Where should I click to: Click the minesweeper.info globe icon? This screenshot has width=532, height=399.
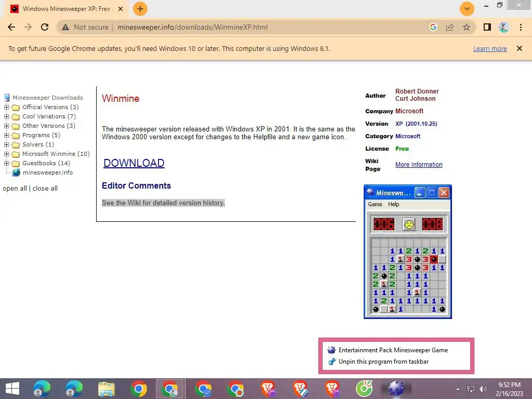pyautogui.click(x=16, y=172)
